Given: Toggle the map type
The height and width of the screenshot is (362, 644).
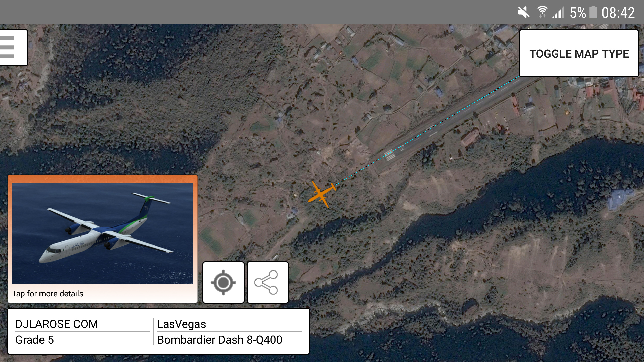Looking at the screenshot, I should [x=579, y=54].
